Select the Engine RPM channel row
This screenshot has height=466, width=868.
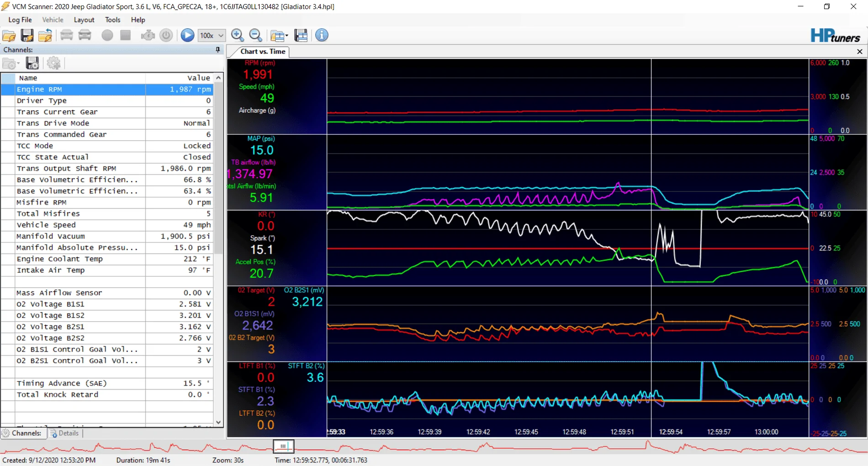107,89
